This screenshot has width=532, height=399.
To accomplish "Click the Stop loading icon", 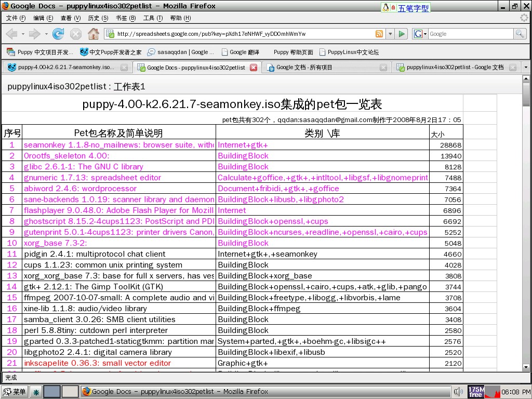I will click(x=76, y=34).
